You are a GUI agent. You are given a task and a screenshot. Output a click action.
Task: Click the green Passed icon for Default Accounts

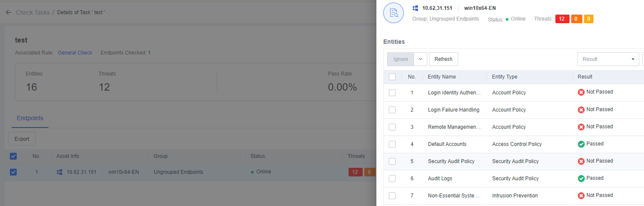(581, 144)
